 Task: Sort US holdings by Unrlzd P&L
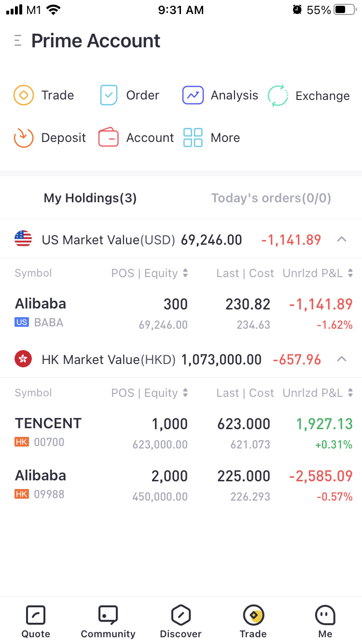click(x=318, y=273)
